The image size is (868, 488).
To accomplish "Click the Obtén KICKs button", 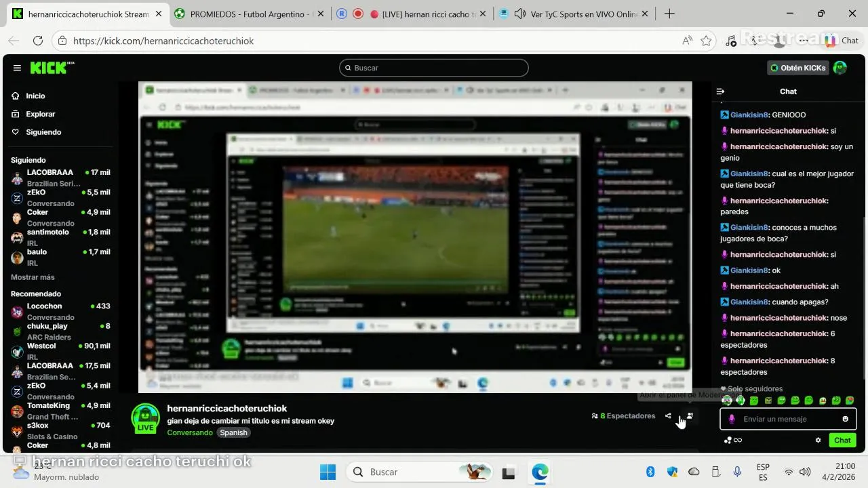I will click(x=797, y=68).
